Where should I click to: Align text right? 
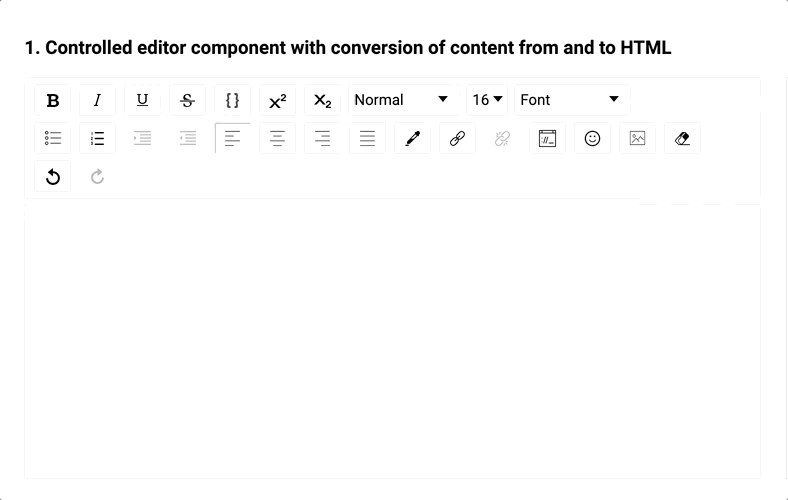[x=322, y=138]
